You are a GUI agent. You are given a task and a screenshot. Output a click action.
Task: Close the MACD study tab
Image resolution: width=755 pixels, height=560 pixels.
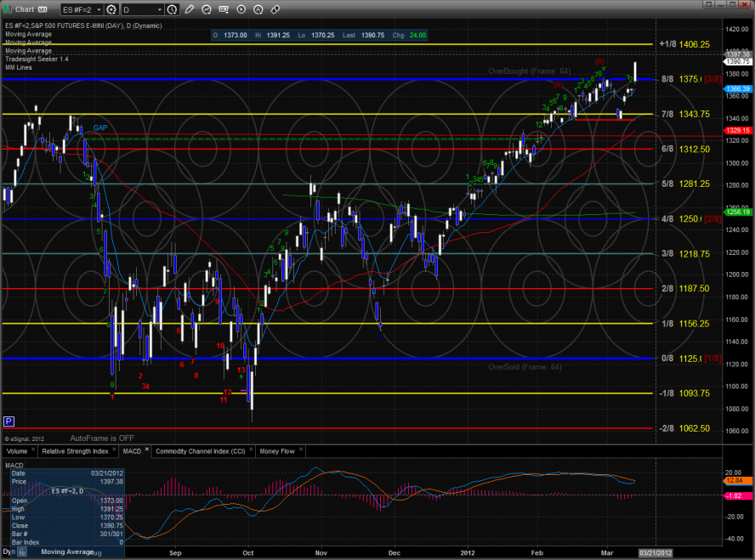(146, 449)
